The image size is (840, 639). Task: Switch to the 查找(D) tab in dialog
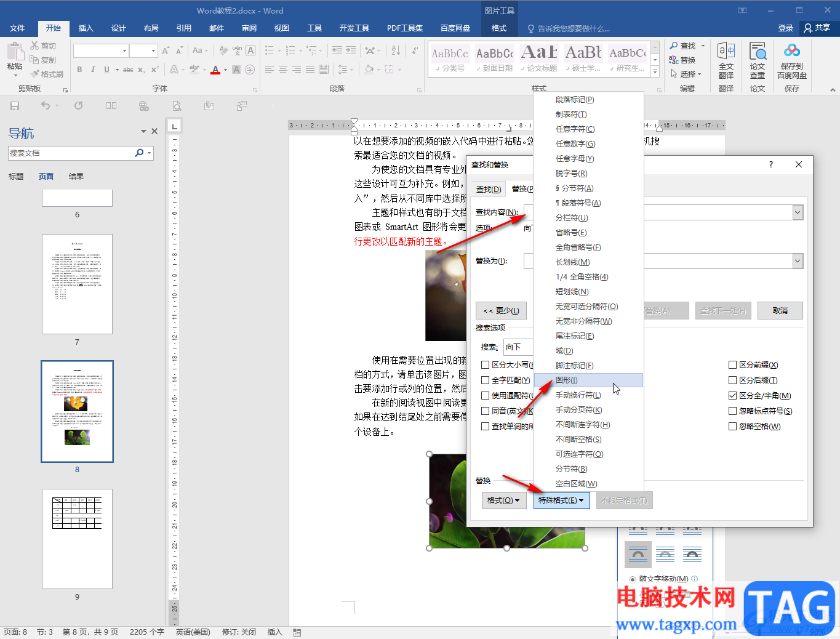[x=489, y=189]
